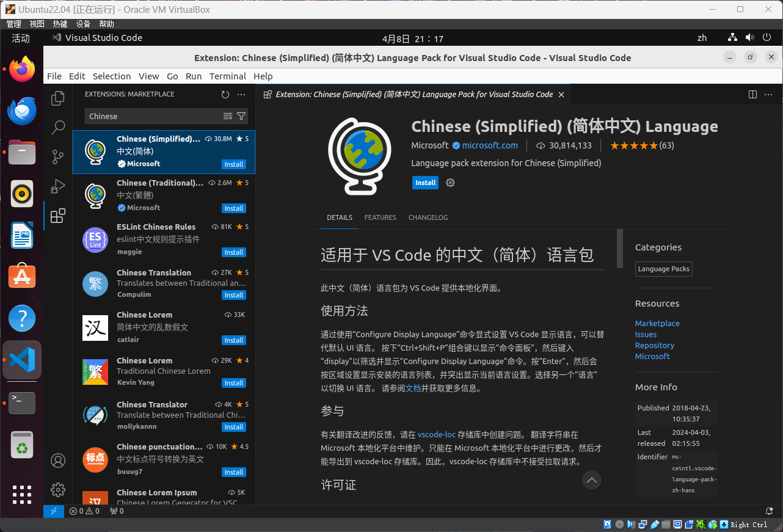Install Chinese (Traditional) language pack
783x532 pixels.
(233, 208)
